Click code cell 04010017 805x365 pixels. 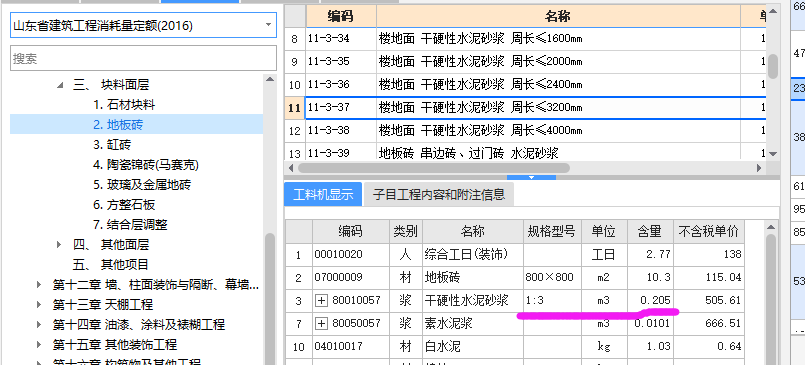(351, 347)
